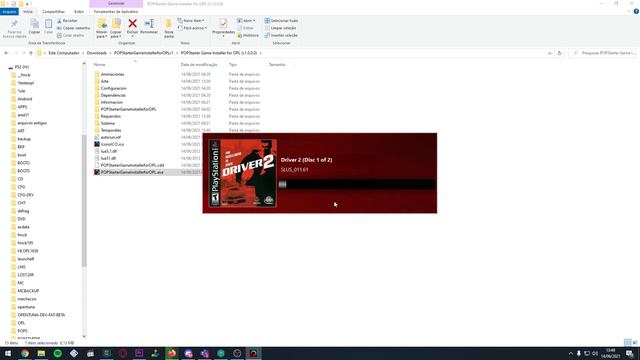The height and width of the screenshot is (360, 640).
Task: Select OPENTUNA-DEV-FAT-BETA tree folder
Action: point(41,315)
